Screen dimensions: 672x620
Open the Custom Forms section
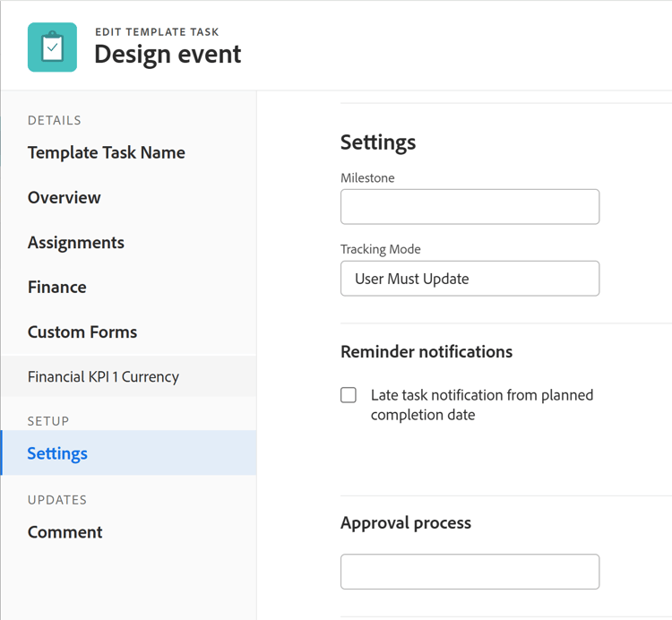pos(82,332)
